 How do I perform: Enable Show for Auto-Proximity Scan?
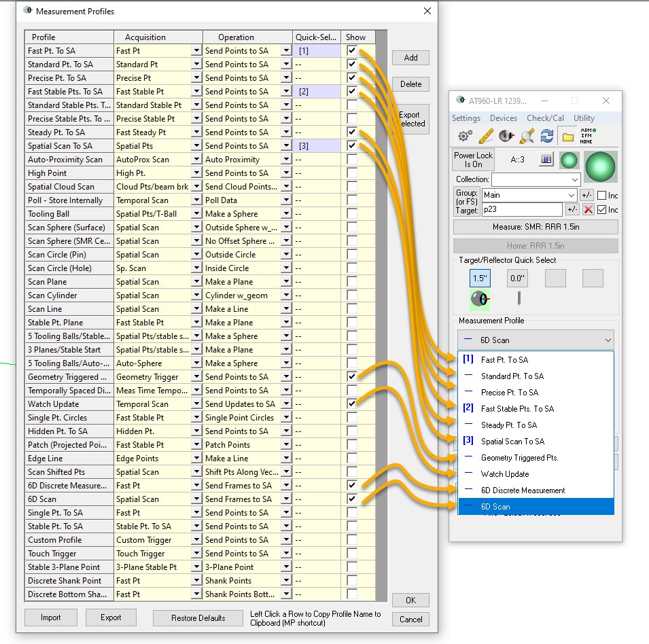[x=351, y=160]
